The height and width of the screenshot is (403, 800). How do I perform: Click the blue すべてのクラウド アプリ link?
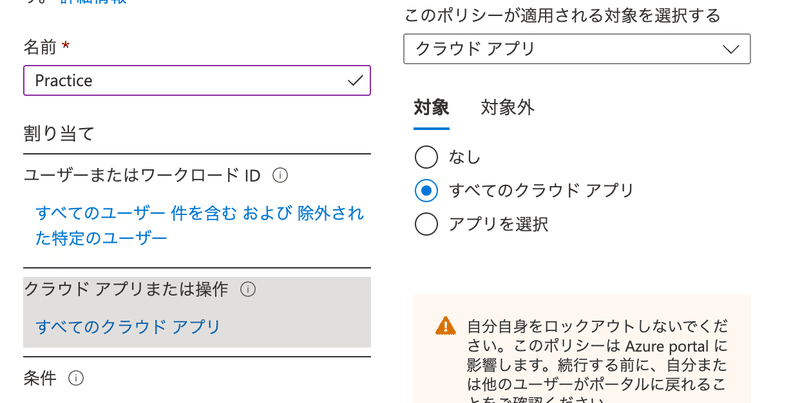pos(128,326)
